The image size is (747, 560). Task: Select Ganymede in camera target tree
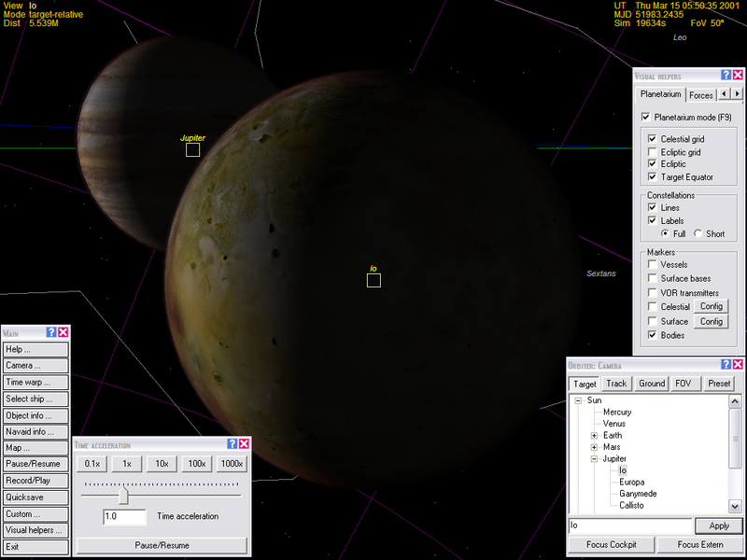[638, 494]
